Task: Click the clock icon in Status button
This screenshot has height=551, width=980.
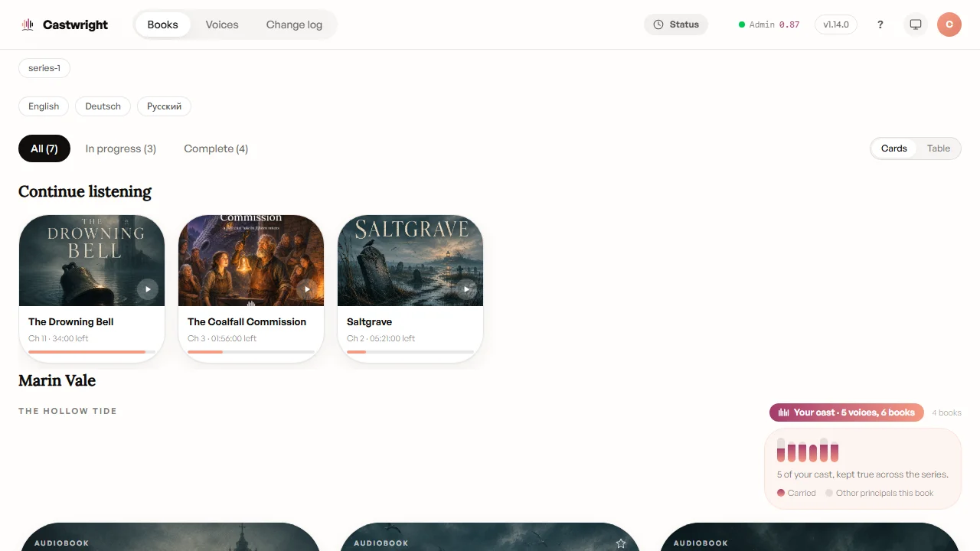Action: (x=658, y=24)
